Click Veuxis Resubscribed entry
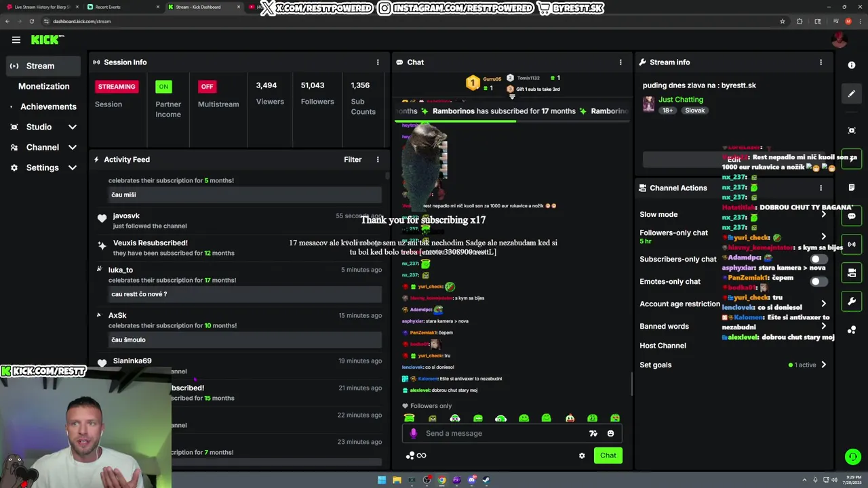 (240, 247)
